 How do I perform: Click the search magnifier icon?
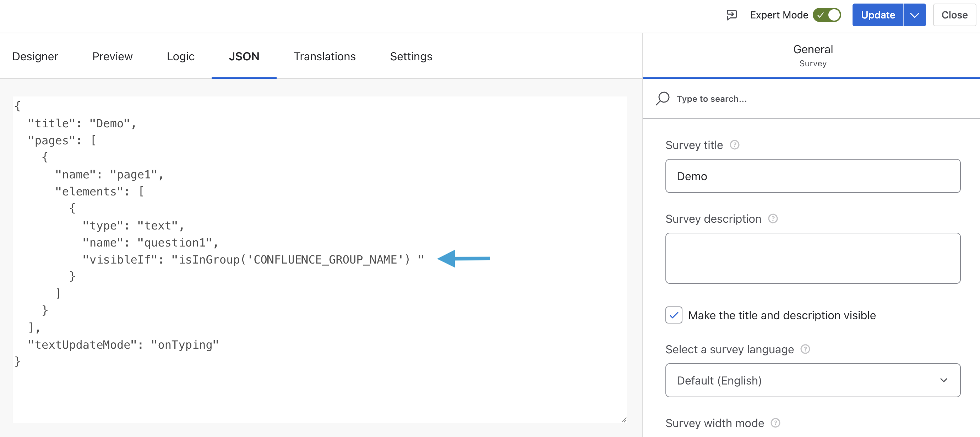tap(662, 98)
